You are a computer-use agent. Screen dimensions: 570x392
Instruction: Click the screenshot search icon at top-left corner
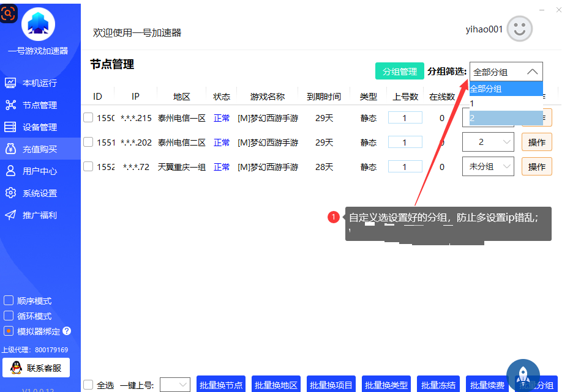coord(9,13)
